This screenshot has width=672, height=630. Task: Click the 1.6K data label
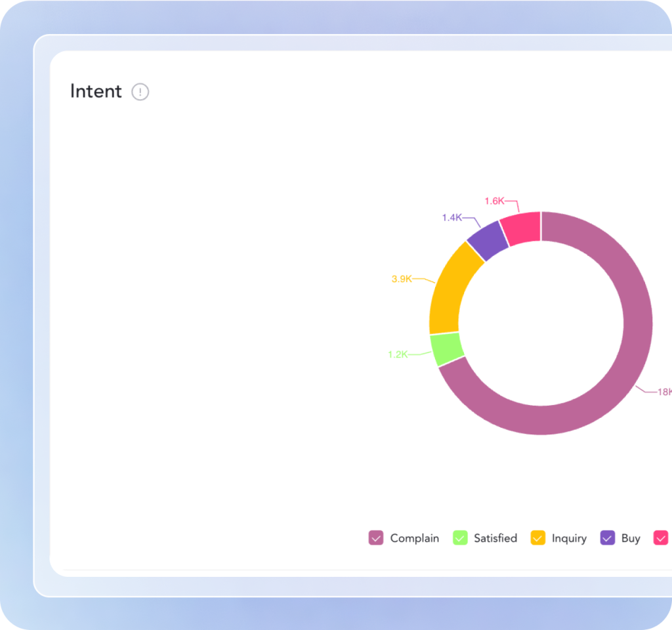(x=494, y=201)
